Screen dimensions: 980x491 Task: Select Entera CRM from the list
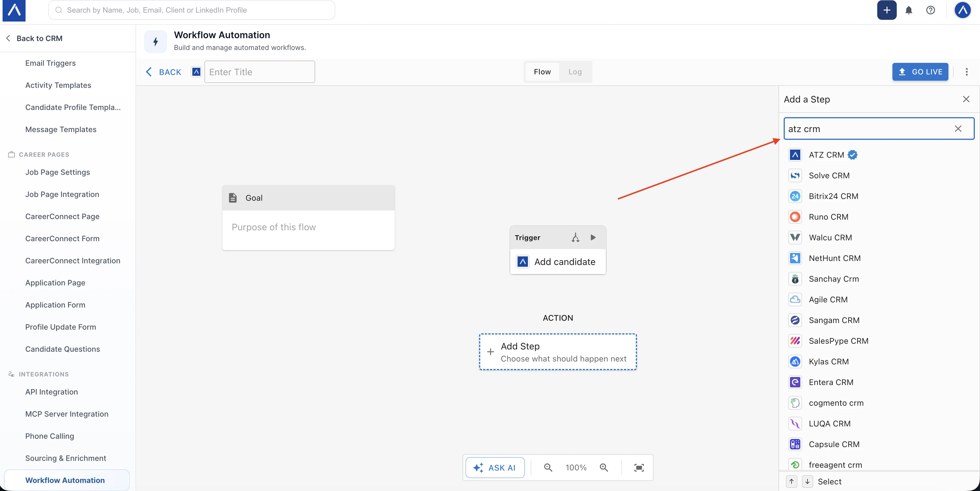880,382
